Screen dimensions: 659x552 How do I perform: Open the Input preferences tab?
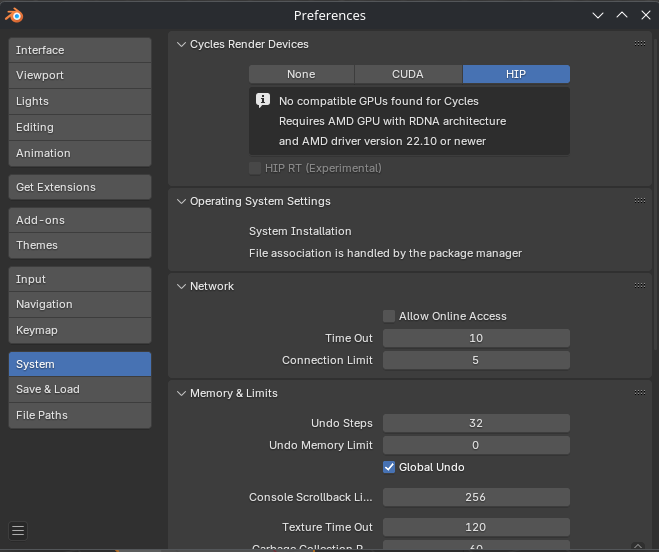[x=80, y=279]
